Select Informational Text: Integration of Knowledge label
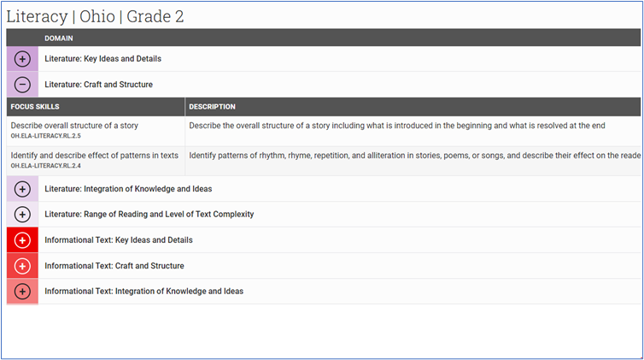The width and height of the screenshot is (644, 360). (x=143, y=292)
